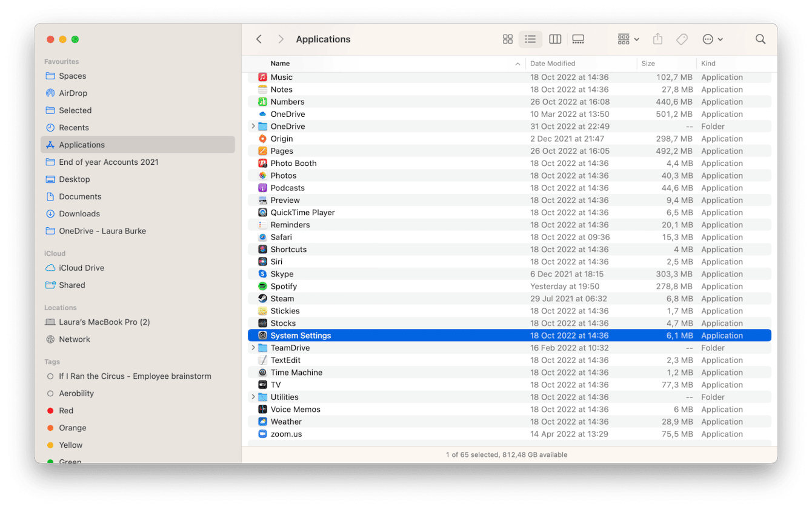Switch to column view

tap(554, 39)
